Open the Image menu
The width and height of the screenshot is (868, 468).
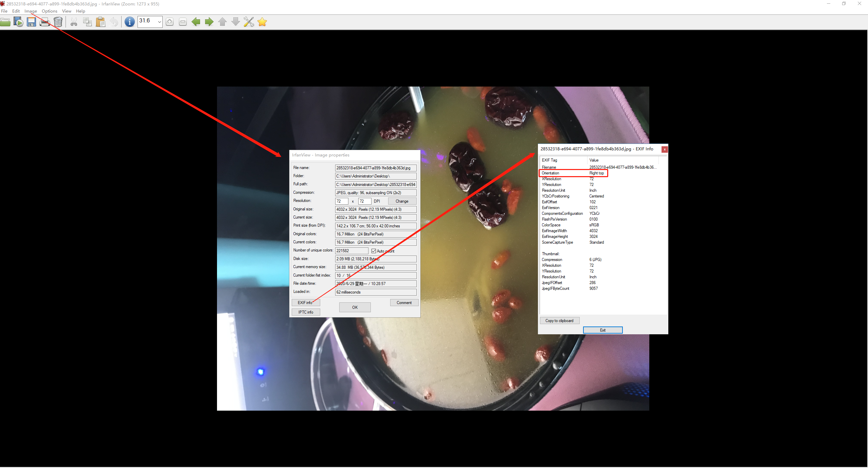31,11
